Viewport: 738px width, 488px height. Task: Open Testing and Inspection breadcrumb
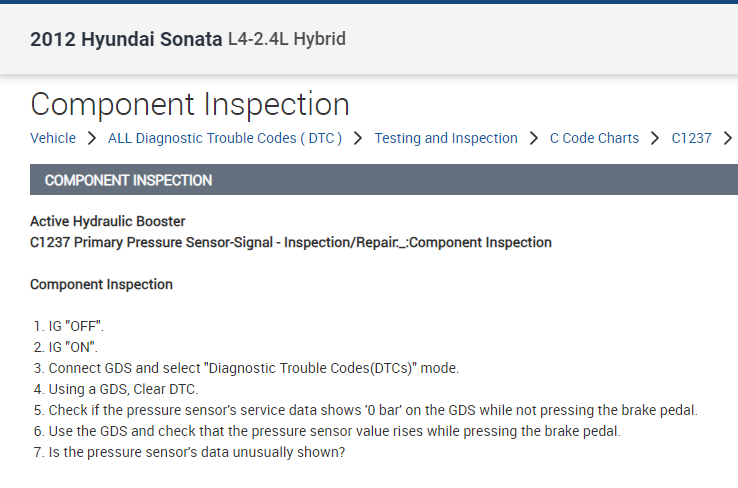point(446,138)
